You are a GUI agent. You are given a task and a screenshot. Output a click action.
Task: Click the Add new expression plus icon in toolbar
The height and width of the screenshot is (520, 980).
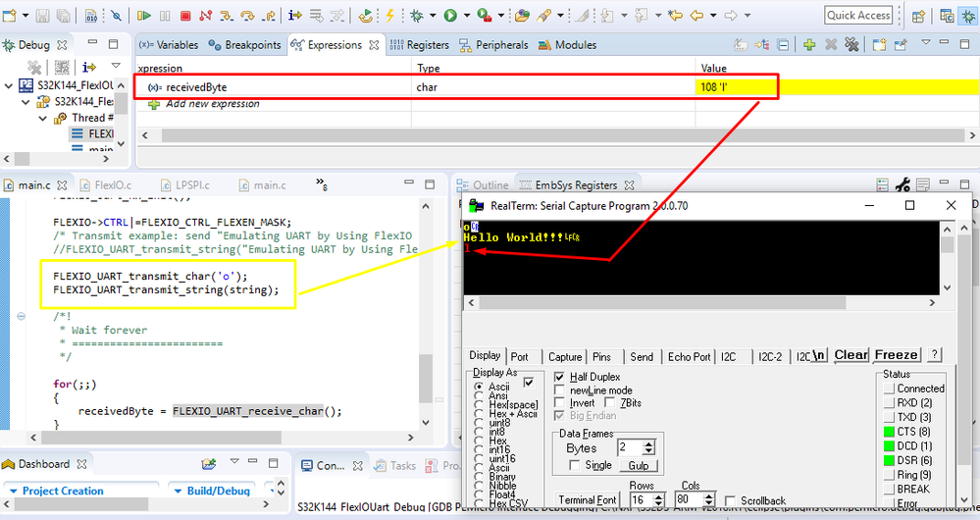(809, 45)
